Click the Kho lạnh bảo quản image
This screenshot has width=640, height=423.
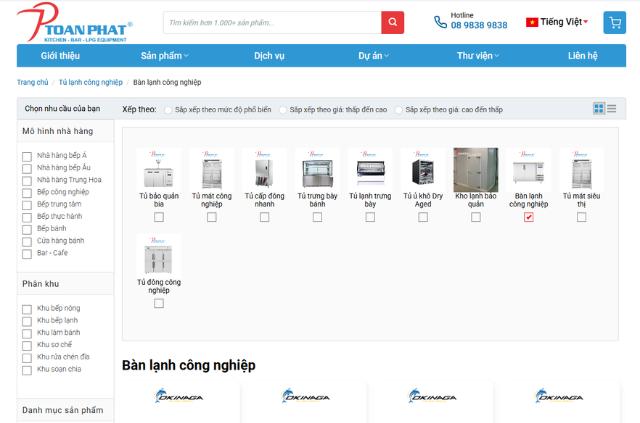tap(476, 170)
